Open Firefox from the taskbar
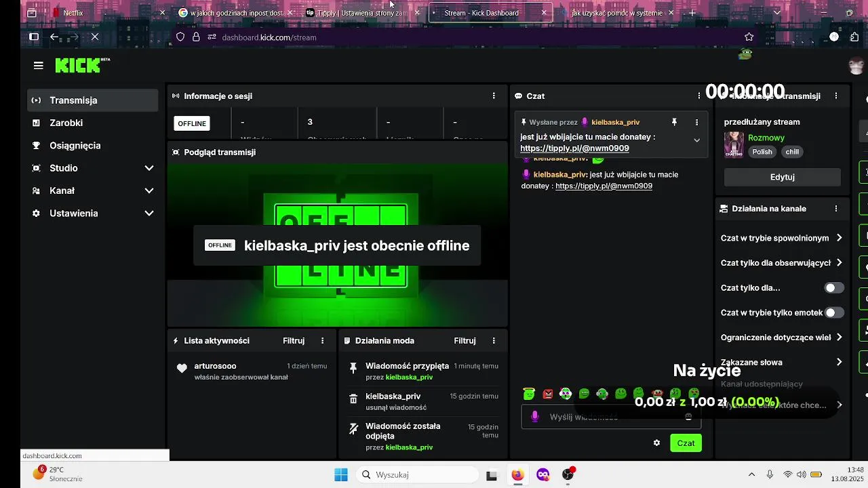868x488 pixels. click(x=517, y=474)
